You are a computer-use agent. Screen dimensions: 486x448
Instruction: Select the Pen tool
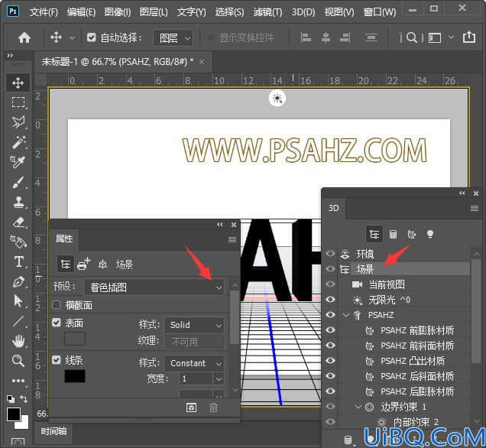[18, 281]
